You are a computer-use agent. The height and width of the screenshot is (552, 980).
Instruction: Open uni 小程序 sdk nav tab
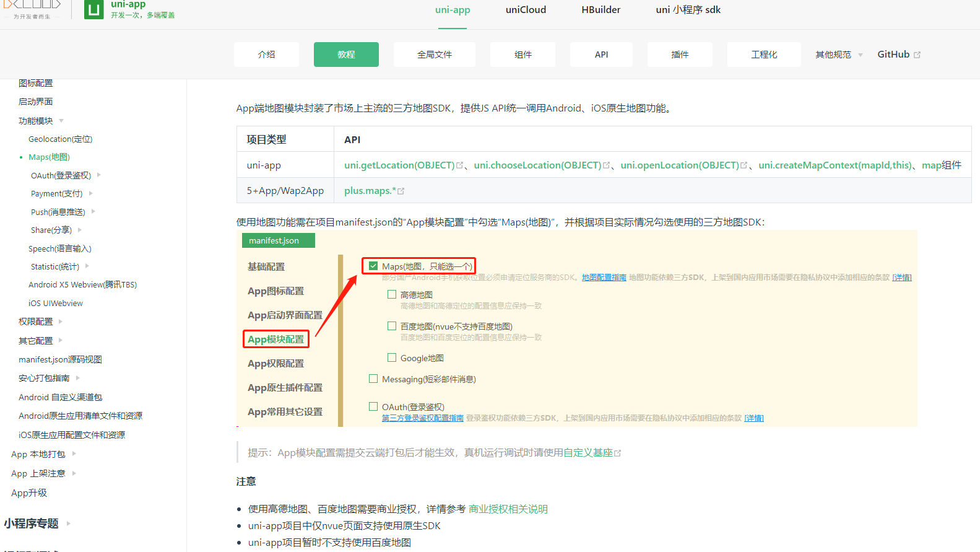pos(688,10)
